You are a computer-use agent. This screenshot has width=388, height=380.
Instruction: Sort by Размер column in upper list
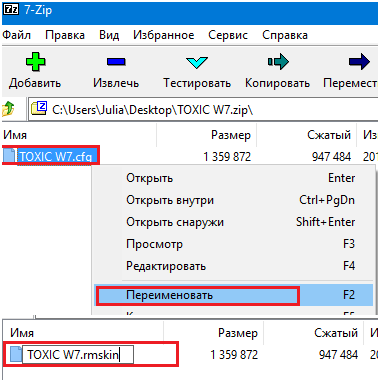(x=206, y=135)
